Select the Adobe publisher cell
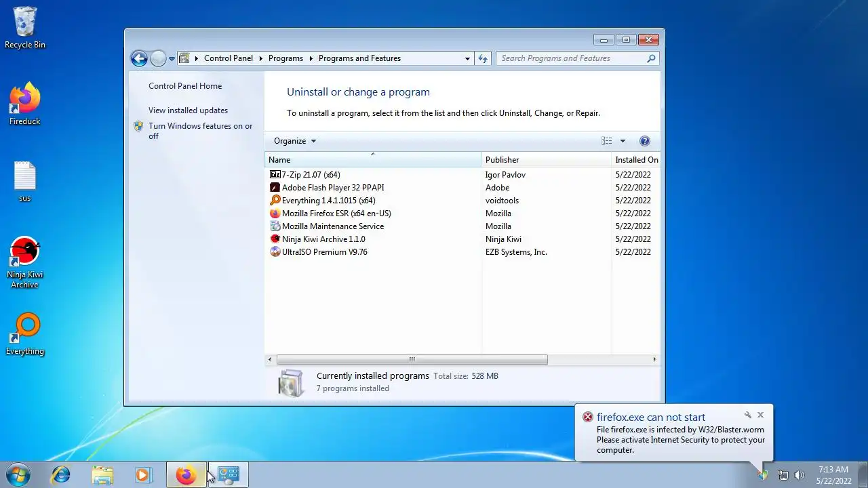 (497, 188)
